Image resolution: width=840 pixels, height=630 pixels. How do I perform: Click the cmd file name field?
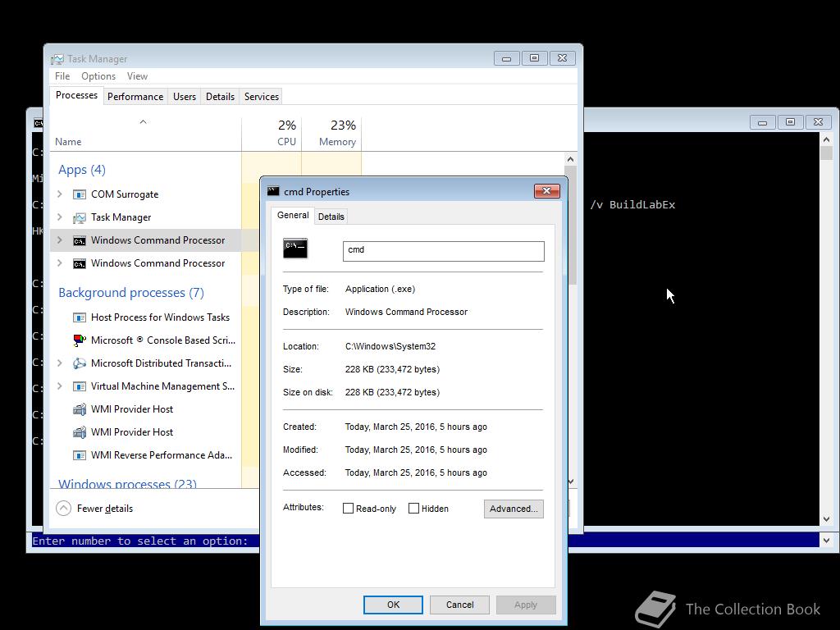(x=444, y=251)
